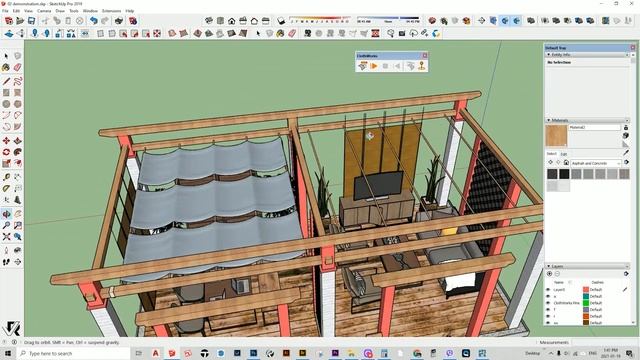Open the Materials details menu arrow

point(627,162)
